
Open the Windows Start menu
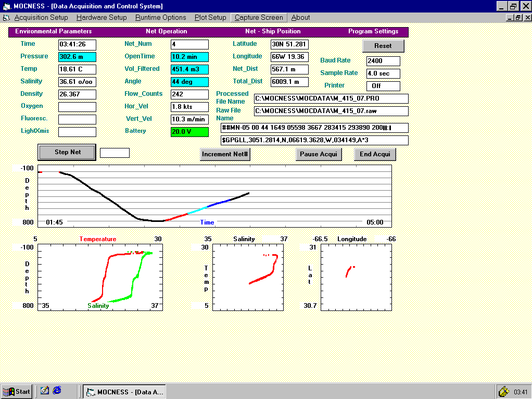pyautogui.click(x=17, y=391)
